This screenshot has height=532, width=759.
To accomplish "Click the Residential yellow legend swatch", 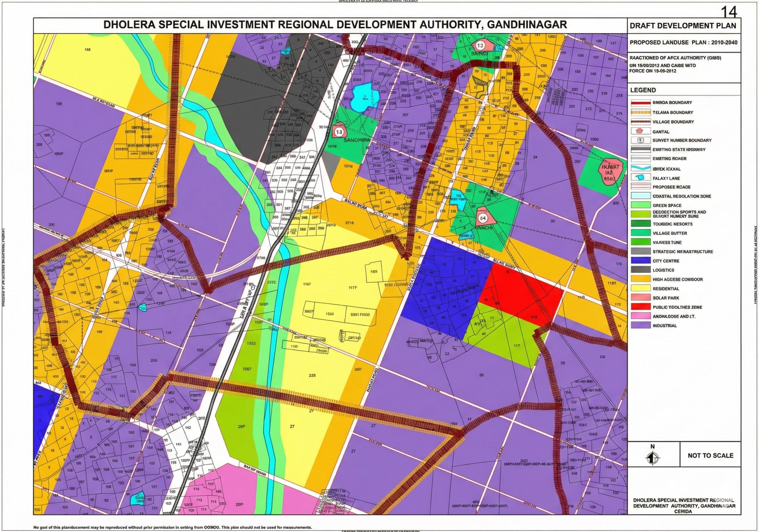I will (641, 288).
